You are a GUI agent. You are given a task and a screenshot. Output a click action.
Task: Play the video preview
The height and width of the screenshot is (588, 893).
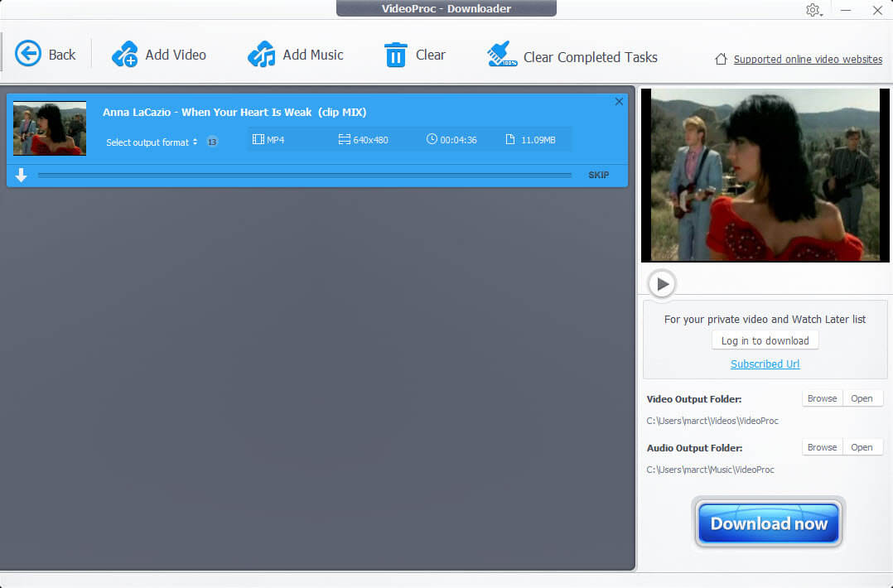pos(662,283)
